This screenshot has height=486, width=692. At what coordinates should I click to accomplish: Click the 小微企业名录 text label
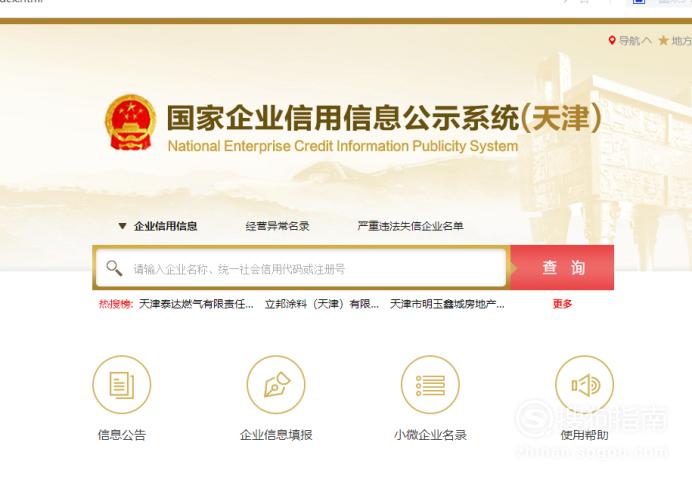(x=430, y=435)
